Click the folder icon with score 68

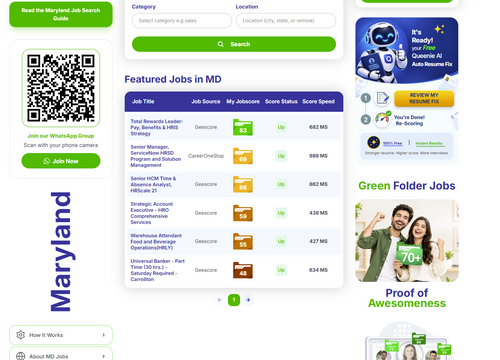pyautogui.click(x=243, y=184)
